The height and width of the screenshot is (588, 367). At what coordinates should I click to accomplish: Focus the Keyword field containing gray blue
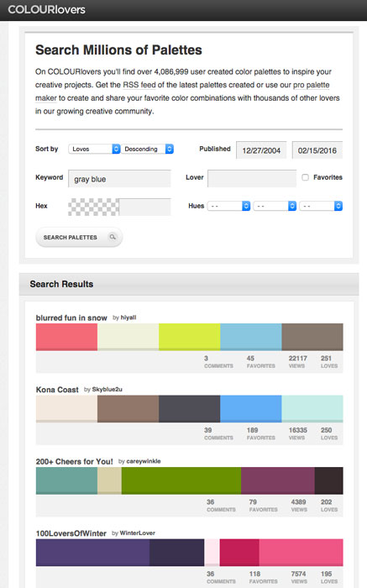click(119, 178)
